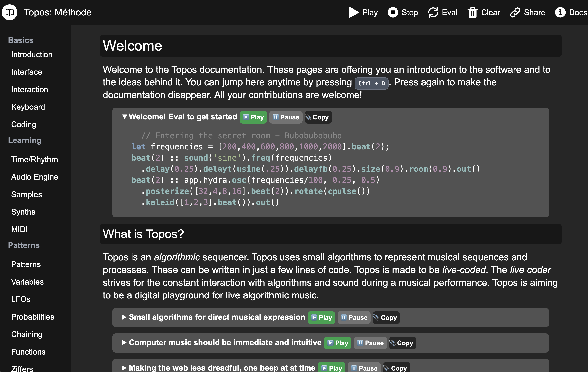This screenshot has width=588, height=372.
Task: Open the Introduction docs page
Action: coord(32,54)
